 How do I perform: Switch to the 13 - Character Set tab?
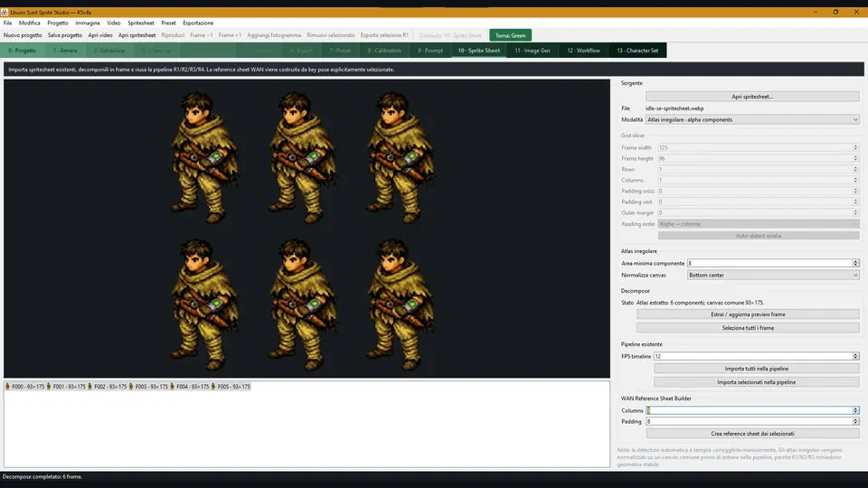pyautogui.click(x=637, y=51)
